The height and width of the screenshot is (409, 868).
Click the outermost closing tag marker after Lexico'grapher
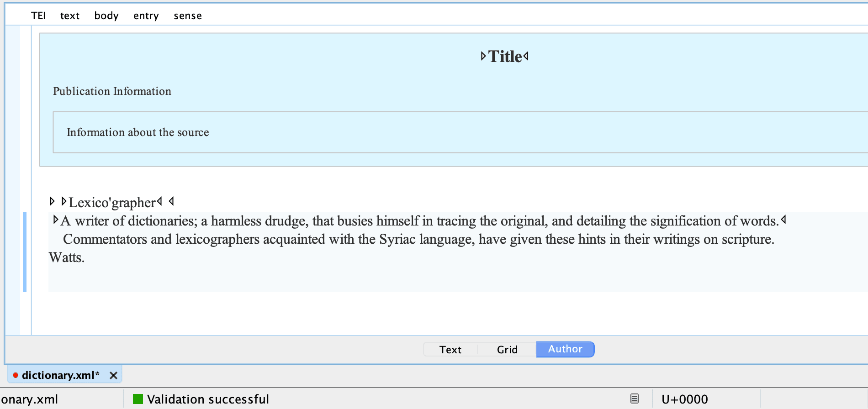(x=171, y=201)
